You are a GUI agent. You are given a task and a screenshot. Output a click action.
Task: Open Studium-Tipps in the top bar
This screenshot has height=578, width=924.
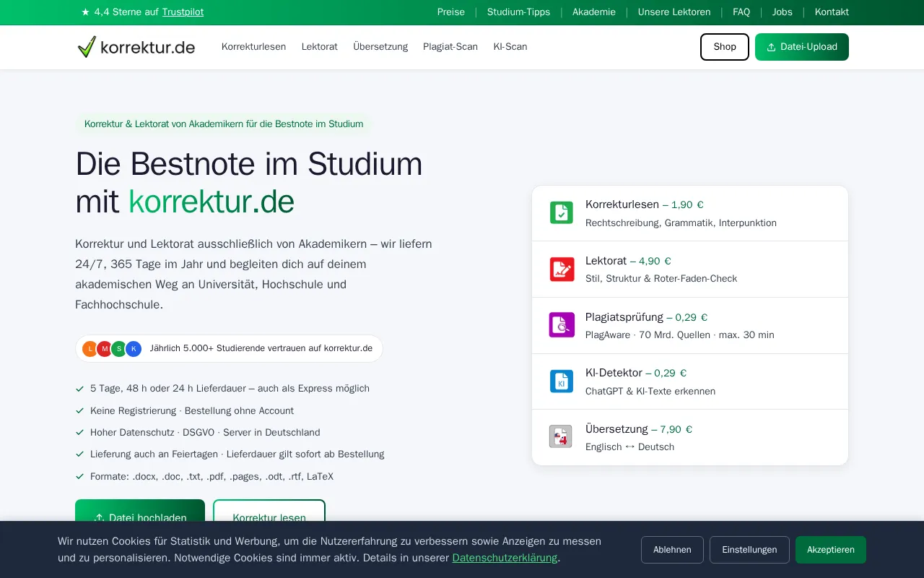click(518, 12)
